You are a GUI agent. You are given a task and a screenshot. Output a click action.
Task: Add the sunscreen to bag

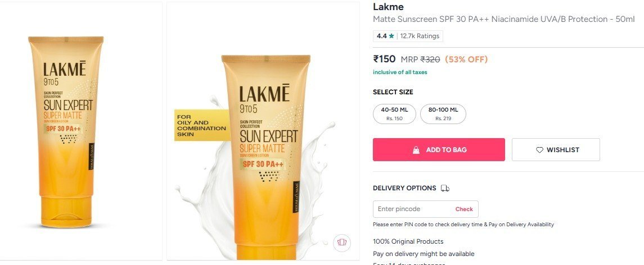pos(439,150)
